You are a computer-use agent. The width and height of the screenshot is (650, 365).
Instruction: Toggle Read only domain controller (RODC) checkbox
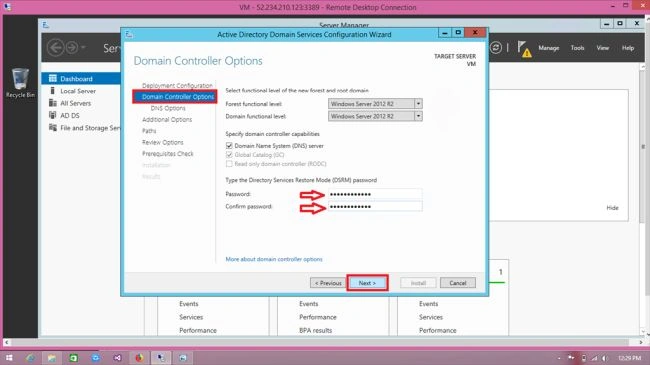pyautogui.click(x=229, y=164)
